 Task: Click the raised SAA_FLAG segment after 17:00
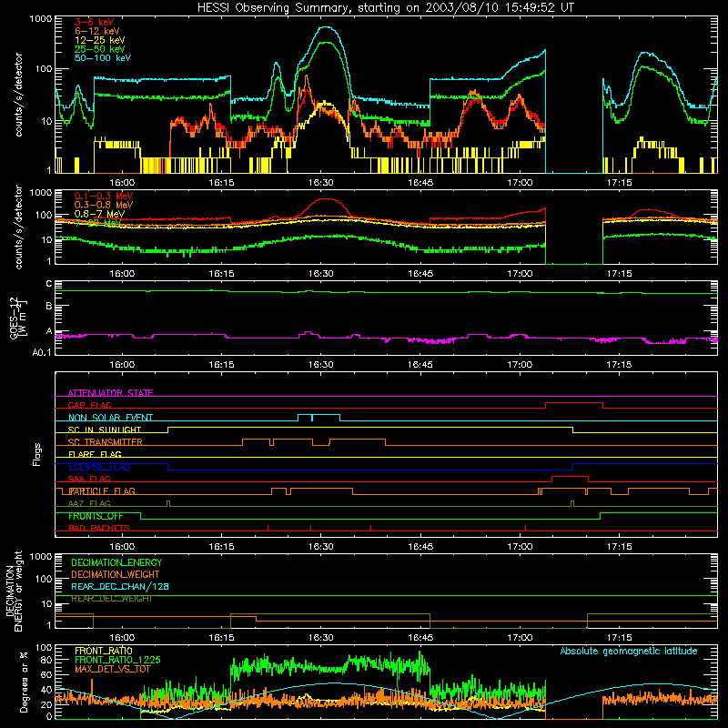[x=570, y=476]
